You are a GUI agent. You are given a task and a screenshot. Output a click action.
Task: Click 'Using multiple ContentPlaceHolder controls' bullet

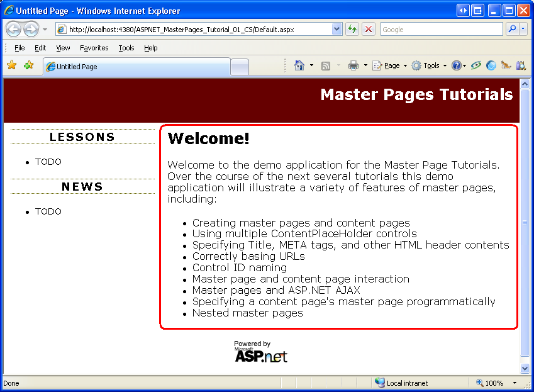[x=304, y=233]
